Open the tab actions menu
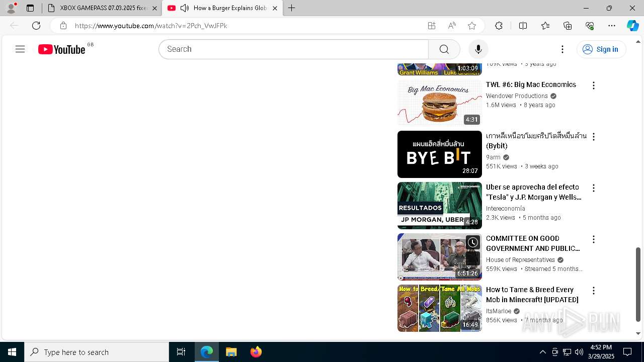644x362 pixels. [x=30, y=8]
